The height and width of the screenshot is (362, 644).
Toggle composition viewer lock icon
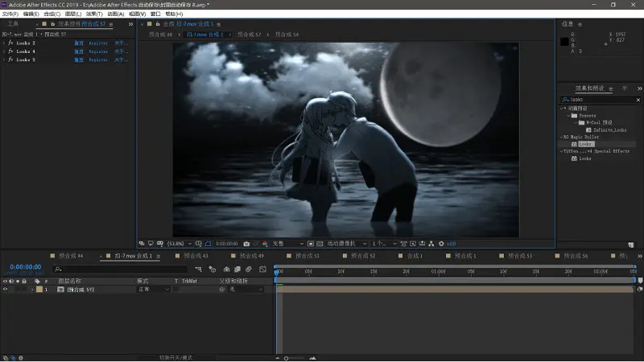point(158,24)
